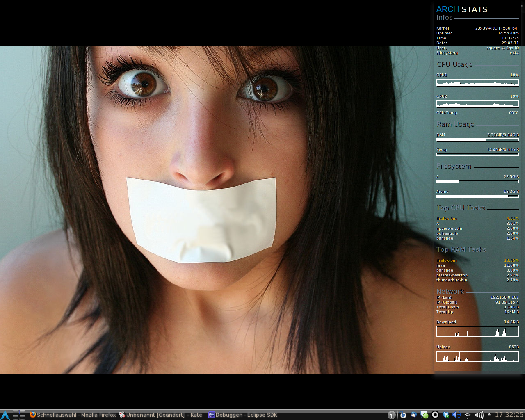Open the Arch Linux application launcher
The width and height of the screenshot is (525, 420).
(x=5, y=415)
